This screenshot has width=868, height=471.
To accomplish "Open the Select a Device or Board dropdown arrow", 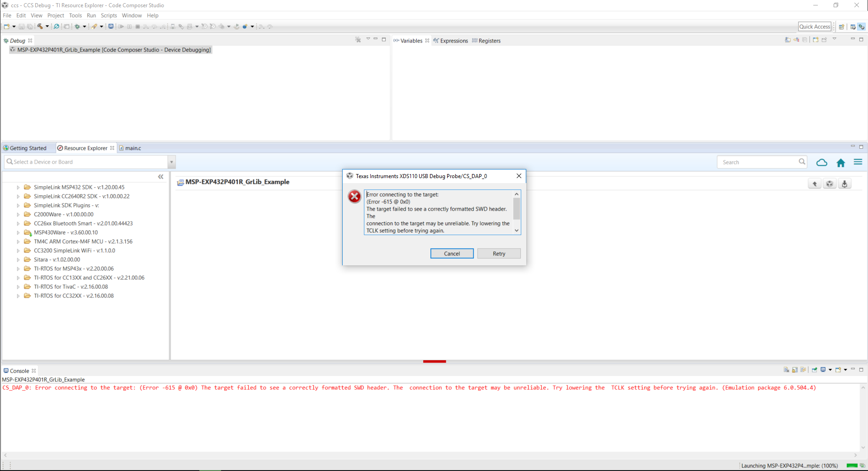I will coord(171,162).
